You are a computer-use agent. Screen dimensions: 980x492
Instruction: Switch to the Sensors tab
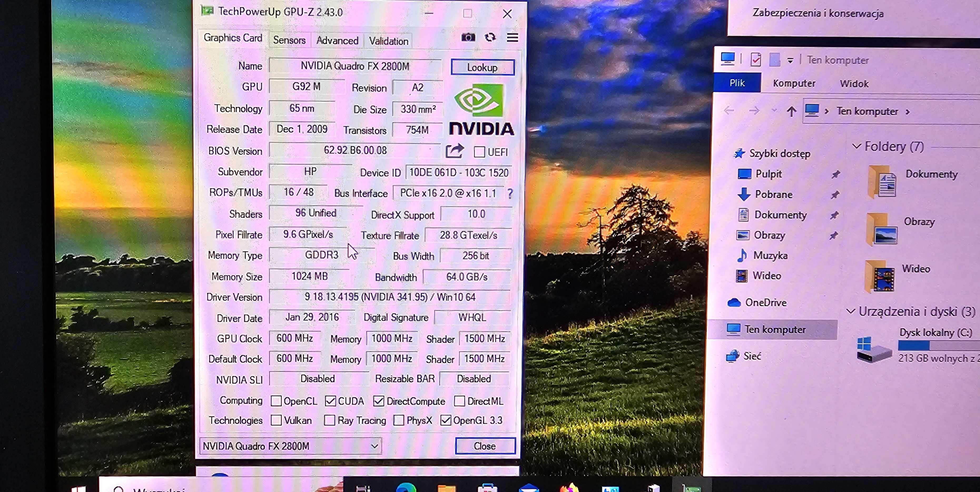pyautogui.click(x=289, y=40)
